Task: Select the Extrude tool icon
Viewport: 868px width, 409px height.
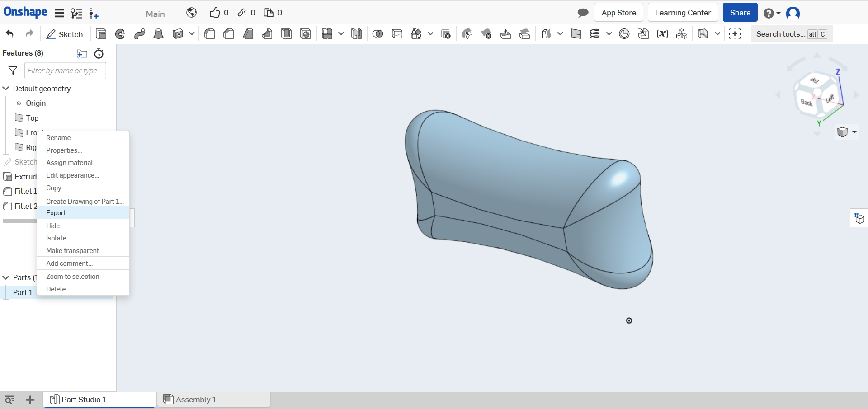Action: click(101, 34)
